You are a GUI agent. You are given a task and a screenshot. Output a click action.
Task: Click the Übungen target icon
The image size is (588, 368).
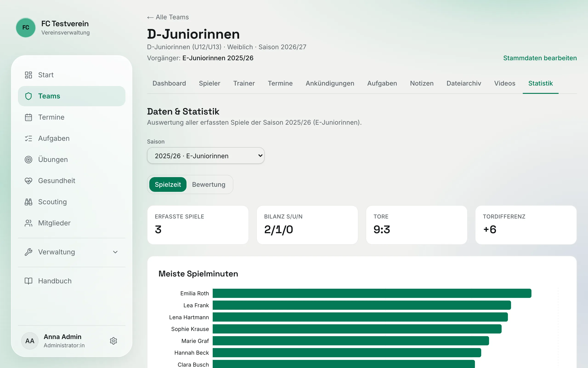28,160
